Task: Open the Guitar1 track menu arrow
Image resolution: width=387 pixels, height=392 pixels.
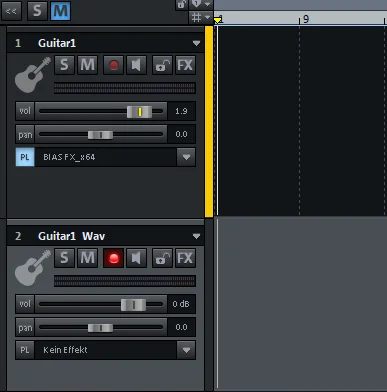Action: click(x=196, y=43)
